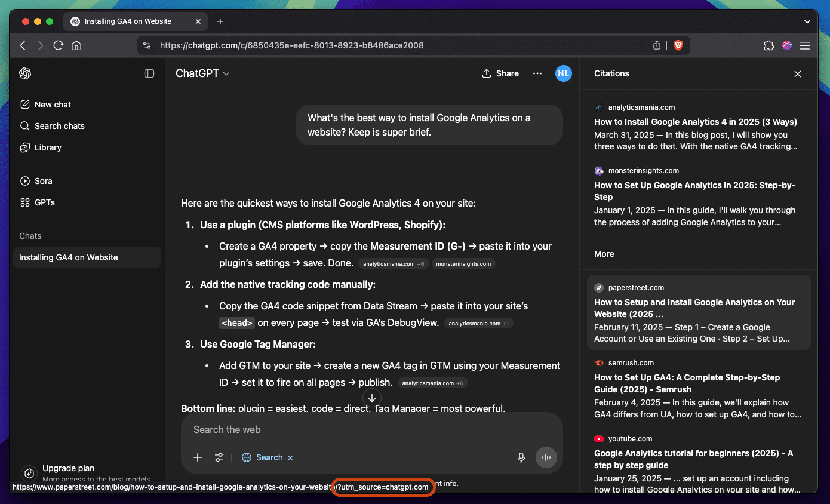Open the tools sliders icon in composer
Viewport: 830px width, 504px height.
click(219, 457)
